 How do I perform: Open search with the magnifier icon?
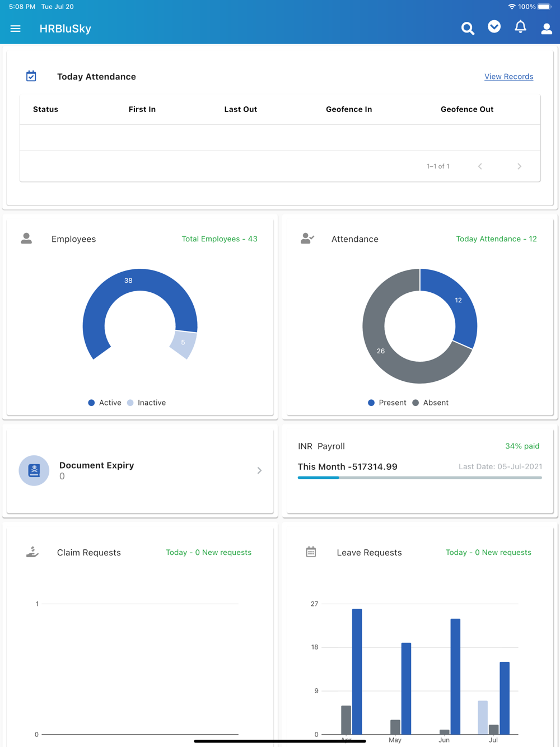[x=468, y=29]
